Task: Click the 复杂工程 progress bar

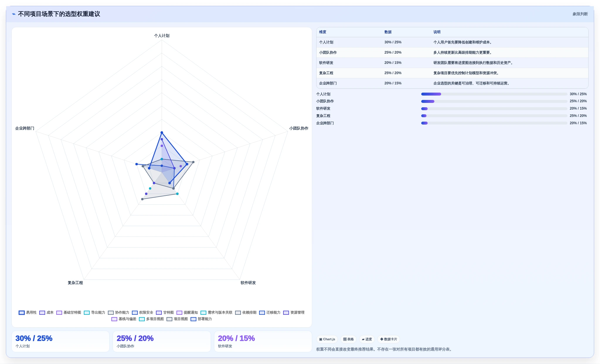Action: coord(494,116)
